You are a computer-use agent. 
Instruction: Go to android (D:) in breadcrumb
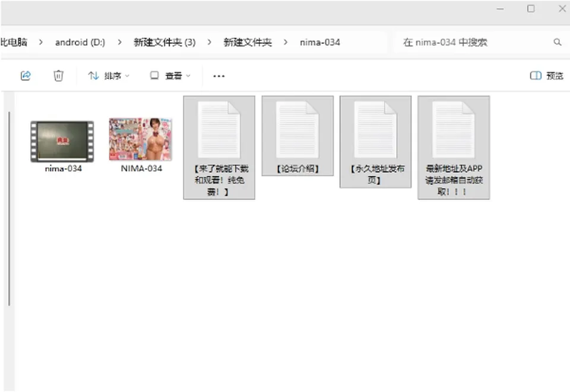click(x=80, y=42)
